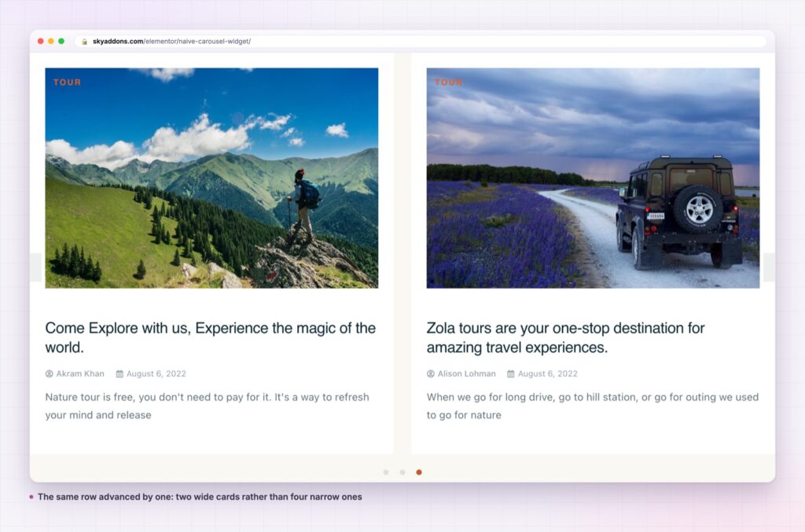This screenshot has height=532, width=805.
Task: Maximize the window with green button
Action: pyautogui.click(x=61, y=41)
